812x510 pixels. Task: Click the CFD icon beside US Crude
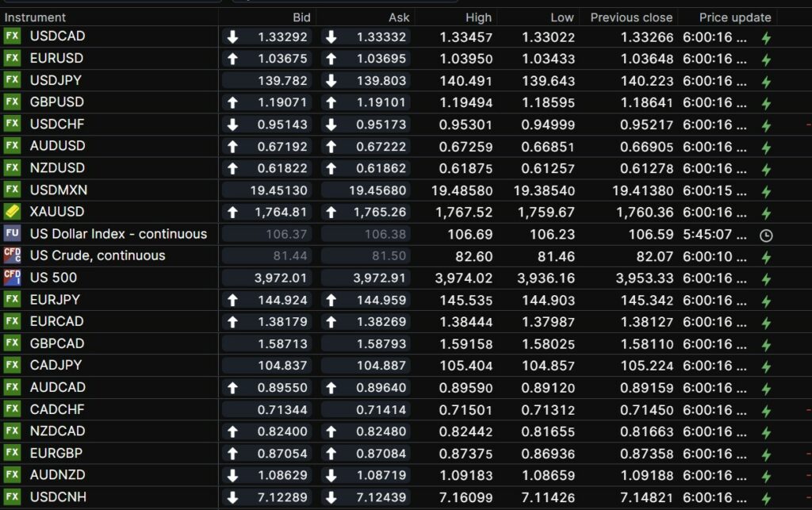[x=12, y=255]
